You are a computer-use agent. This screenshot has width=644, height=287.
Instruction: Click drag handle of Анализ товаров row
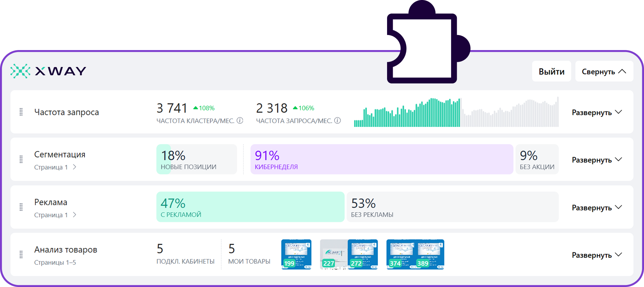tap(21, 255)
